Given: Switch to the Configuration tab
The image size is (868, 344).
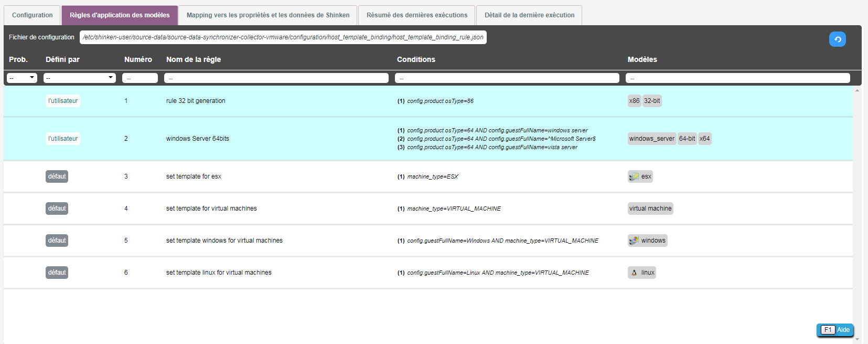Looking at the screenshot, I should click(x=32, y=15).
